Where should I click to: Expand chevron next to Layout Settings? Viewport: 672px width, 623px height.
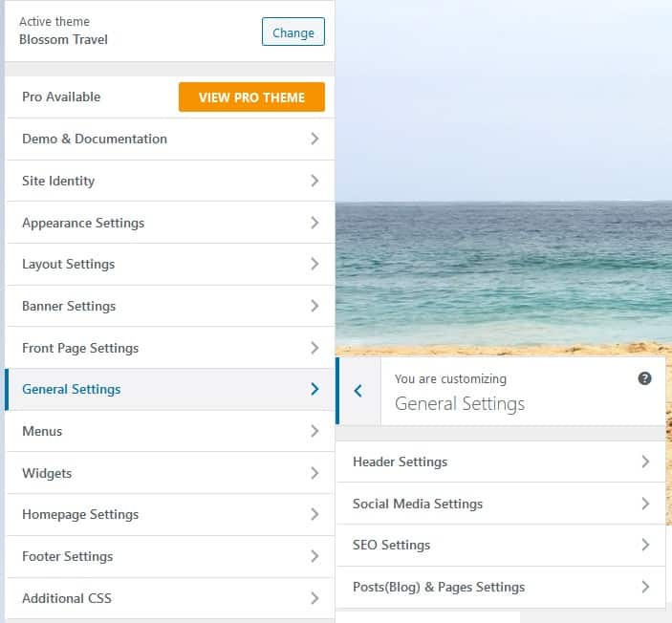click(314, 264)
